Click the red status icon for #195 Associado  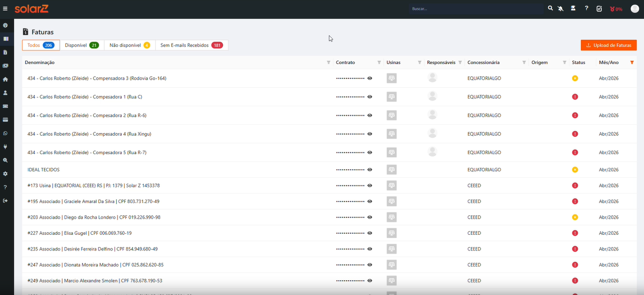tap(575, 201)
